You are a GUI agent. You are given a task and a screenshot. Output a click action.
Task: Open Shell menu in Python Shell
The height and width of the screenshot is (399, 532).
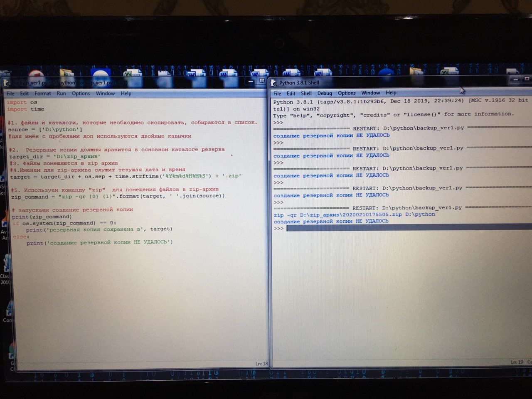click(x=306, y=94)
